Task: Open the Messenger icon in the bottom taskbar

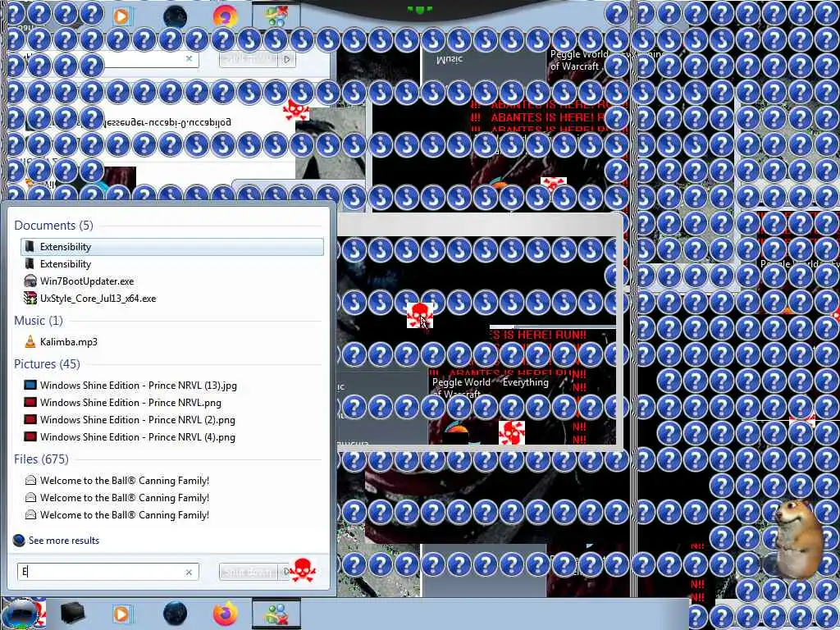Action: click(276, 614)
